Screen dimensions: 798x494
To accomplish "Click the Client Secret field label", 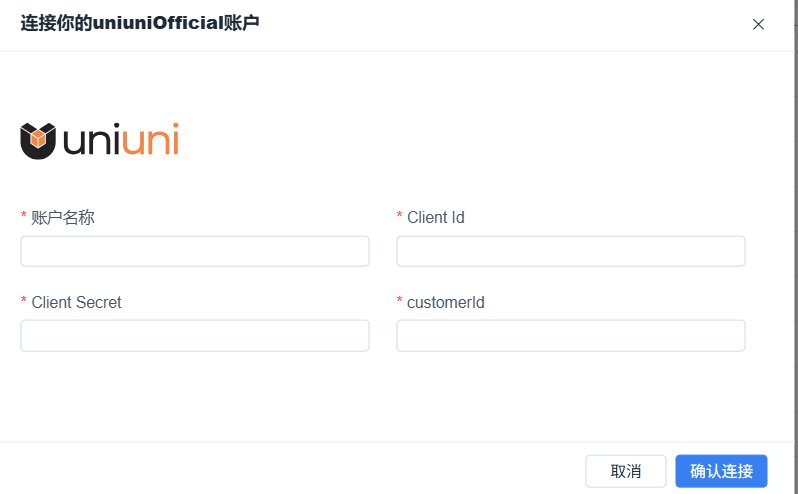I will click(76, 302).
